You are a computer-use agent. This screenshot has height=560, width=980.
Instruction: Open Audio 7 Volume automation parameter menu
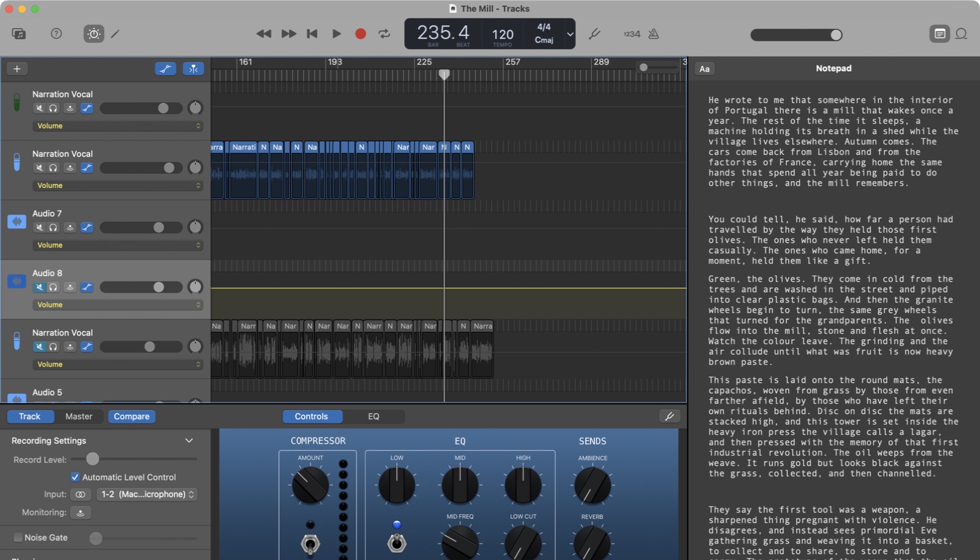coord(117,245)
